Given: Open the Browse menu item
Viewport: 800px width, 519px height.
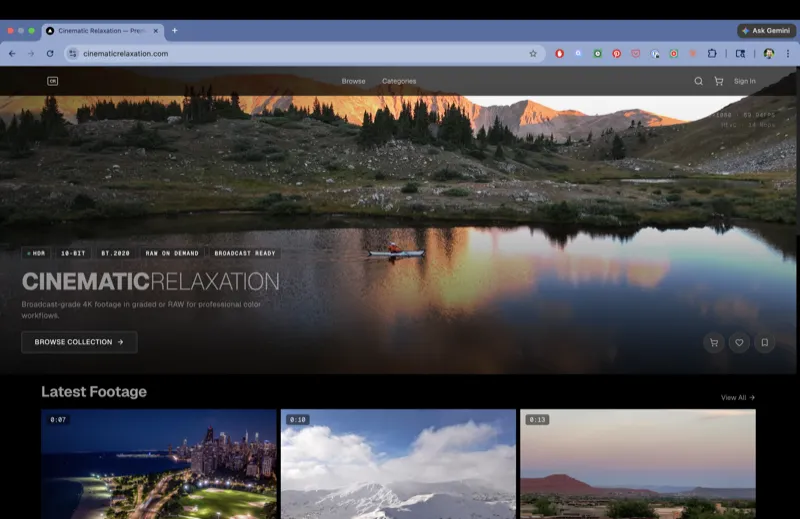Looking at the screenshot, I should point(354,81).
